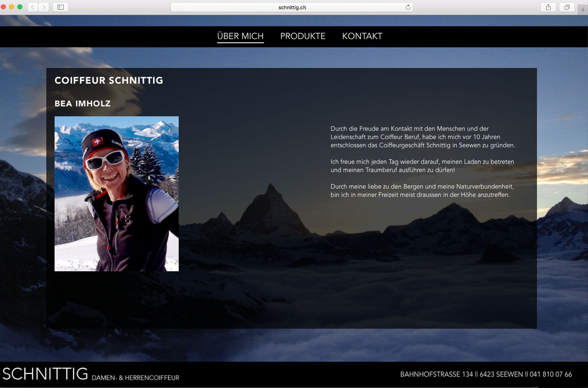Screen dimensions: 588x388
Task: Click the green fullscreen window button
Action: 20,7
